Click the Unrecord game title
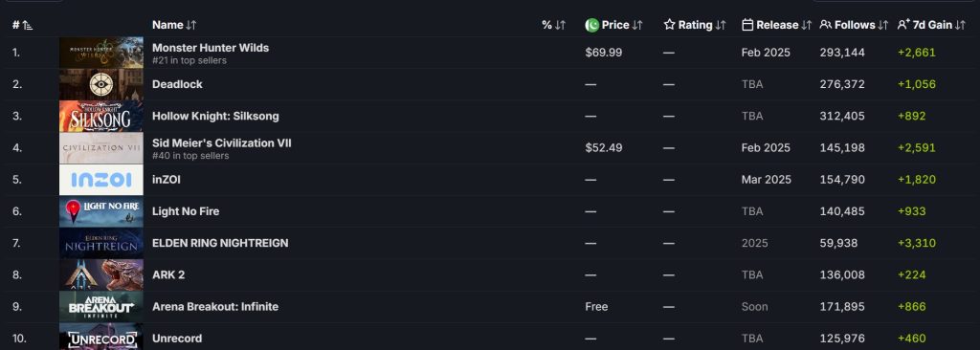980x350 pixels. coord(177,339)
